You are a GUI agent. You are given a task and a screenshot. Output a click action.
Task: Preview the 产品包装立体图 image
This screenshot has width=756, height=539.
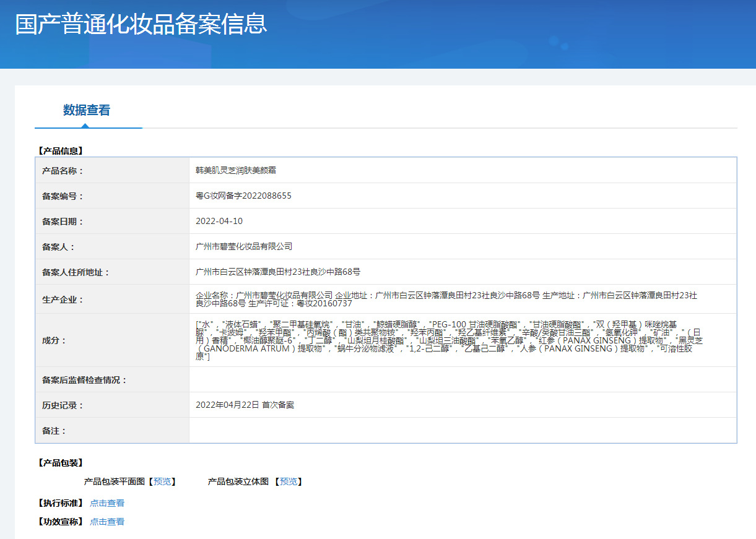[288, 481]
